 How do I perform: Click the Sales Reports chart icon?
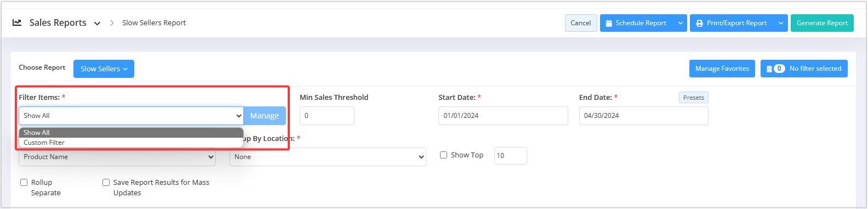coord(17,22)
